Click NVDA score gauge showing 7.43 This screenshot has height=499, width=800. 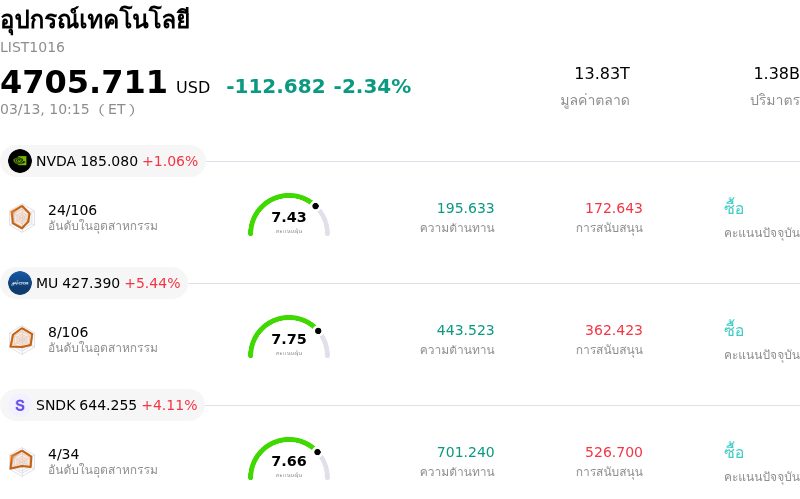coord(289,217)
